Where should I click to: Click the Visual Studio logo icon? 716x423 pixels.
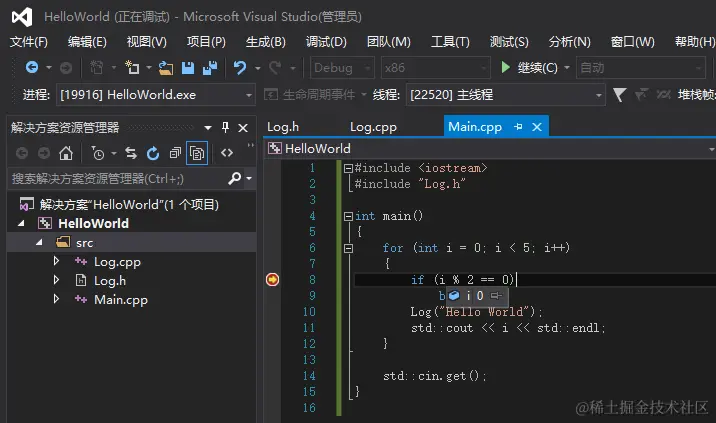22,17
